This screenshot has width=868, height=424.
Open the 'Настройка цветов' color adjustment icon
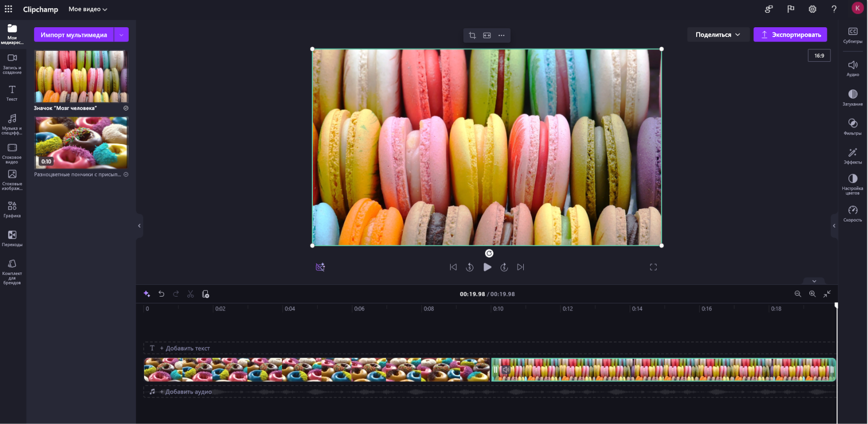853,184
